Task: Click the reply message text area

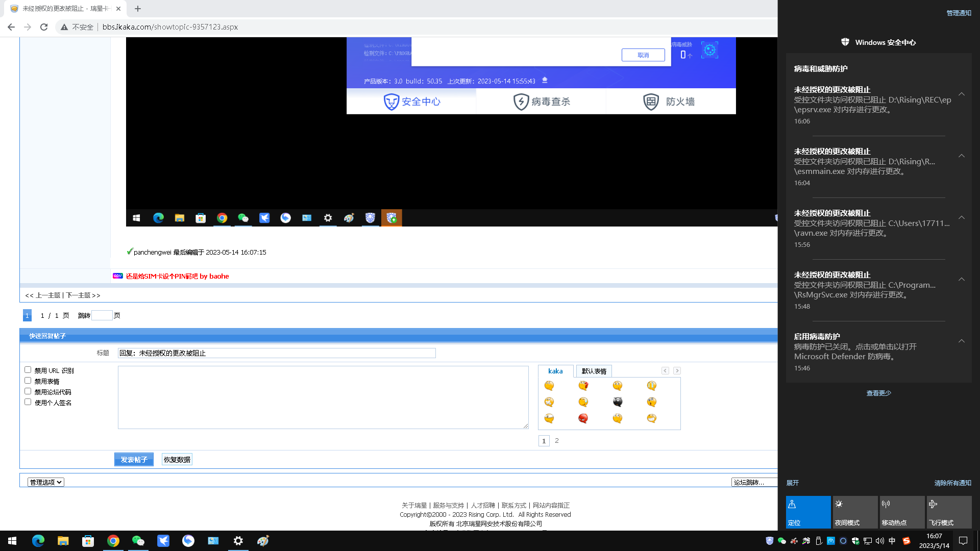Action: [x=323, y=397]
